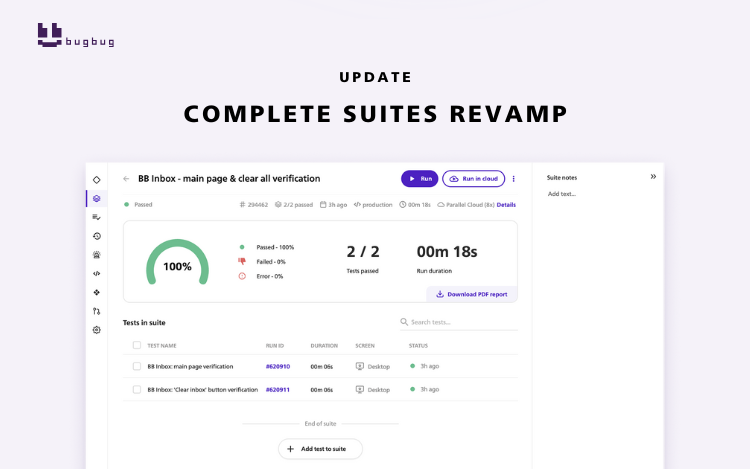Download PDF report
The height and width of the screenshot is (469, 750).
point(472,294)
